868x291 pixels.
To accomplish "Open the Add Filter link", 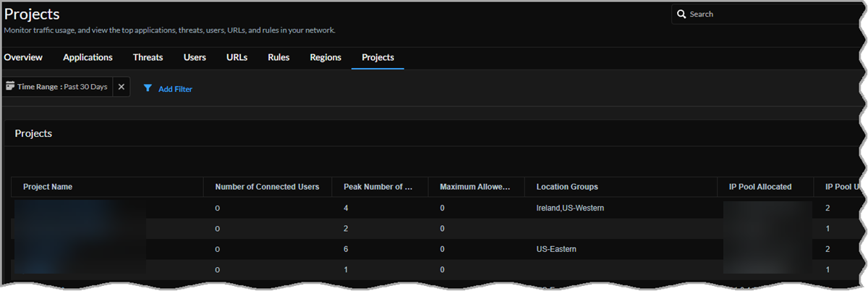I will point(175,89).
